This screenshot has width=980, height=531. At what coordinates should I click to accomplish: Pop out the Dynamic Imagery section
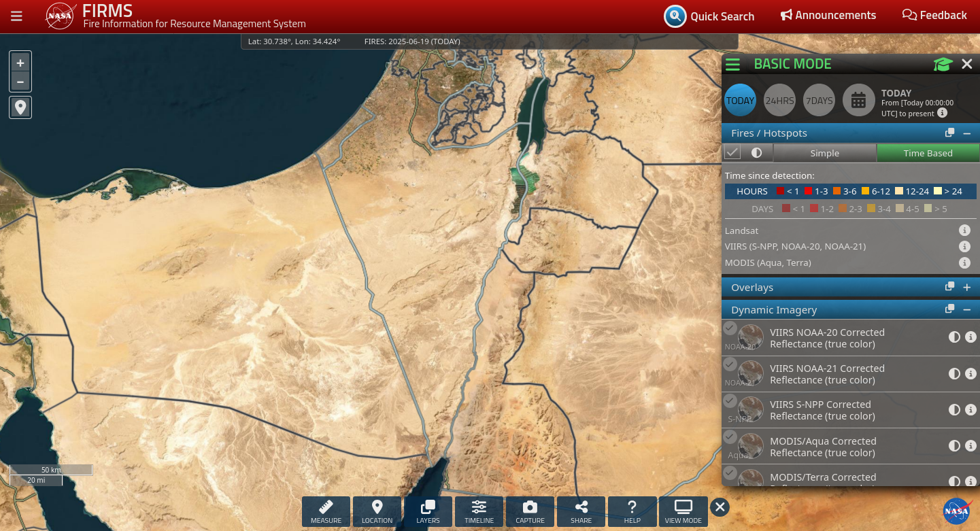point(949,309)
